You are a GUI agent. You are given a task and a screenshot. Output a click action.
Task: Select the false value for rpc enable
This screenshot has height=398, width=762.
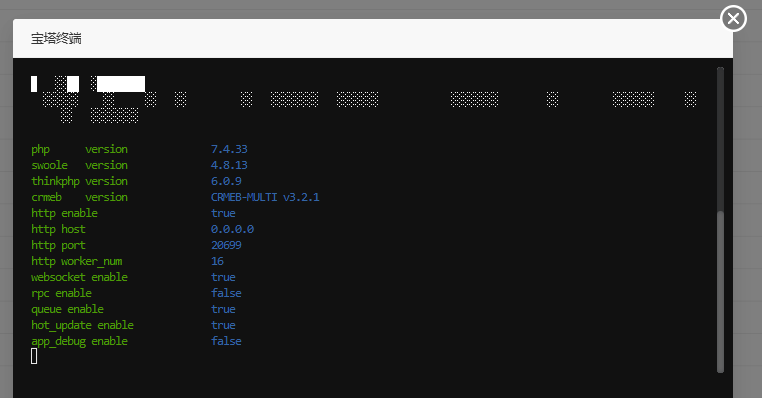coord(226,293)
